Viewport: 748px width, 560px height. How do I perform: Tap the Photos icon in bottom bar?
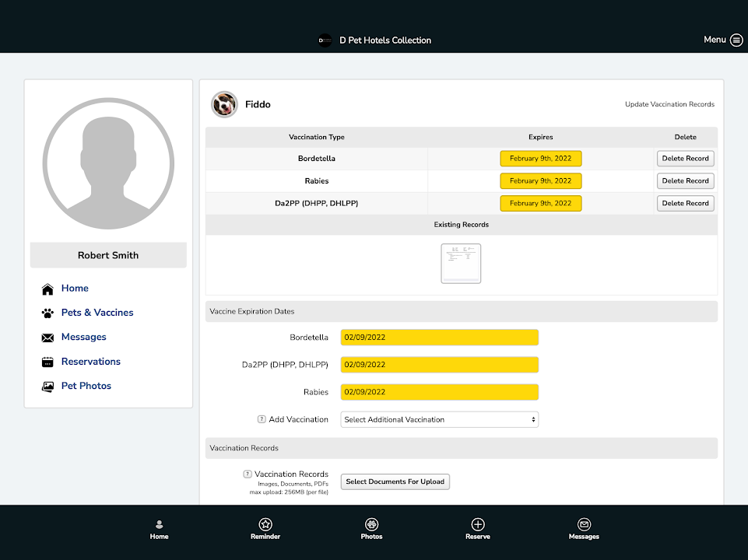(x=372, y=524)
